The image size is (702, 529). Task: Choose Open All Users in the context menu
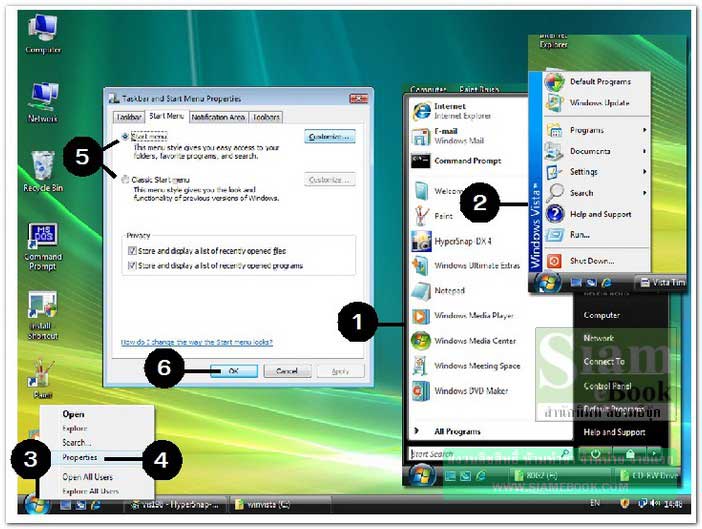(x=87, y=477)
